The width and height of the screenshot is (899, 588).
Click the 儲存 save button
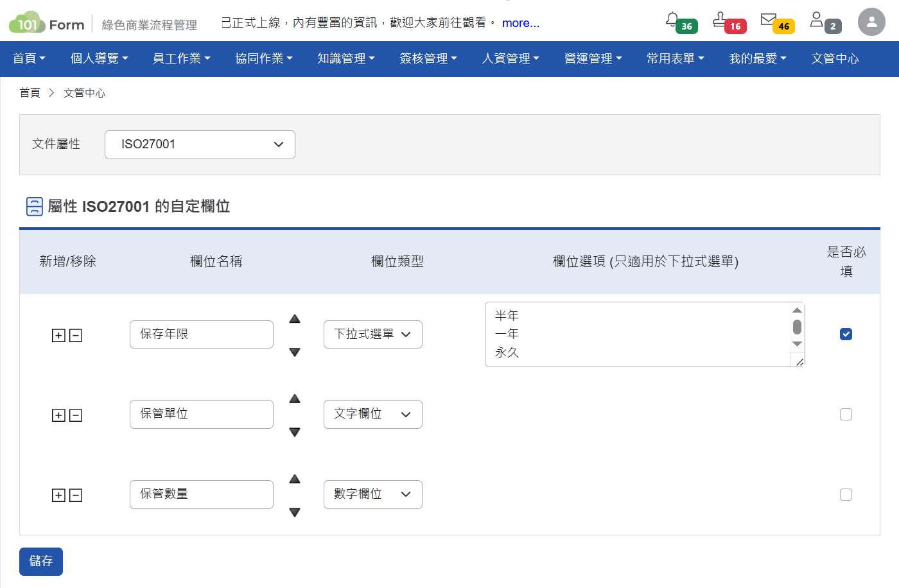41,562
